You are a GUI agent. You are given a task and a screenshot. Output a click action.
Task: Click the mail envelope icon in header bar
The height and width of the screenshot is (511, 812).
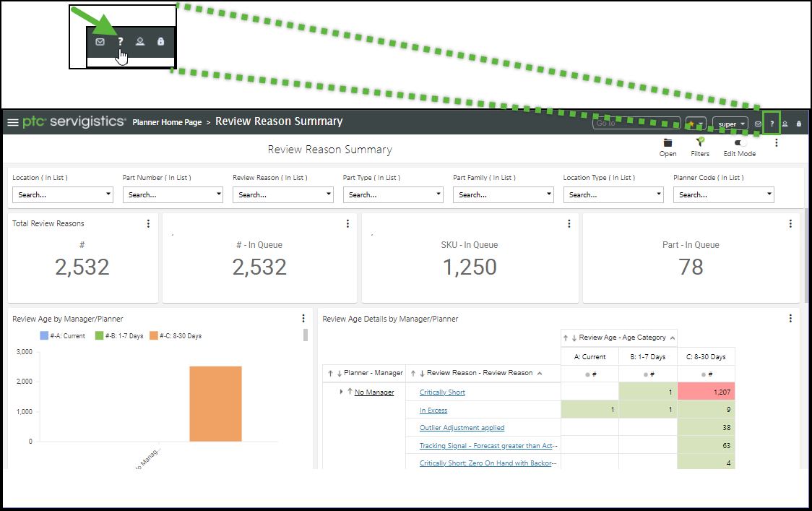(x=758, y=124)
